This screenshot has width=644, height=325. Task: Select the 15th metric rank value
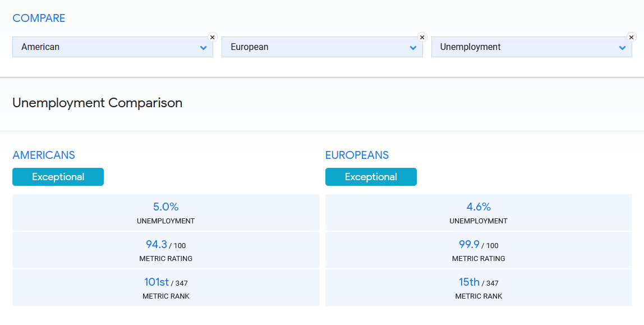click(x=469, y=282)
